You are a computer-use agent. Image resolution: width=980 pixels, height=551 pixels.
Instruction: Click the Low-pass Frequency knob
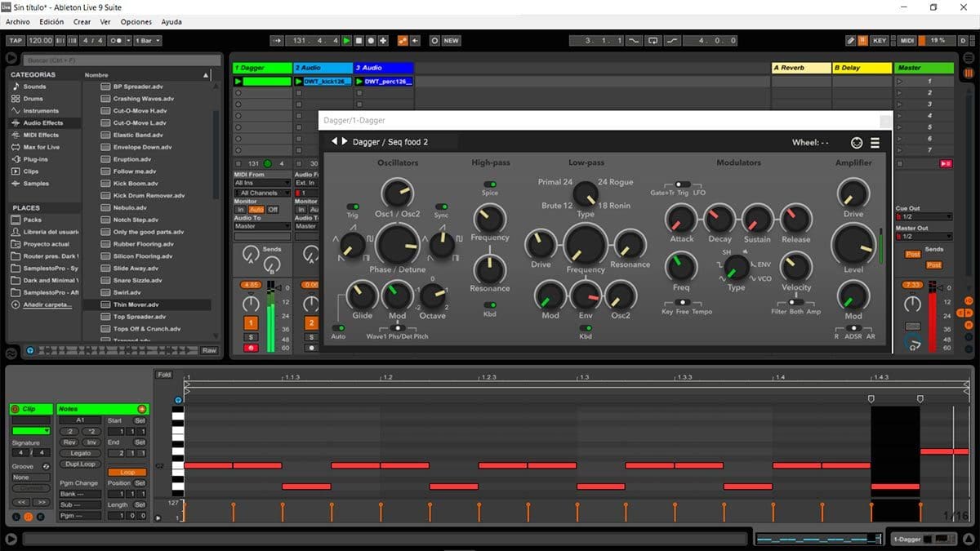[585, 243]
